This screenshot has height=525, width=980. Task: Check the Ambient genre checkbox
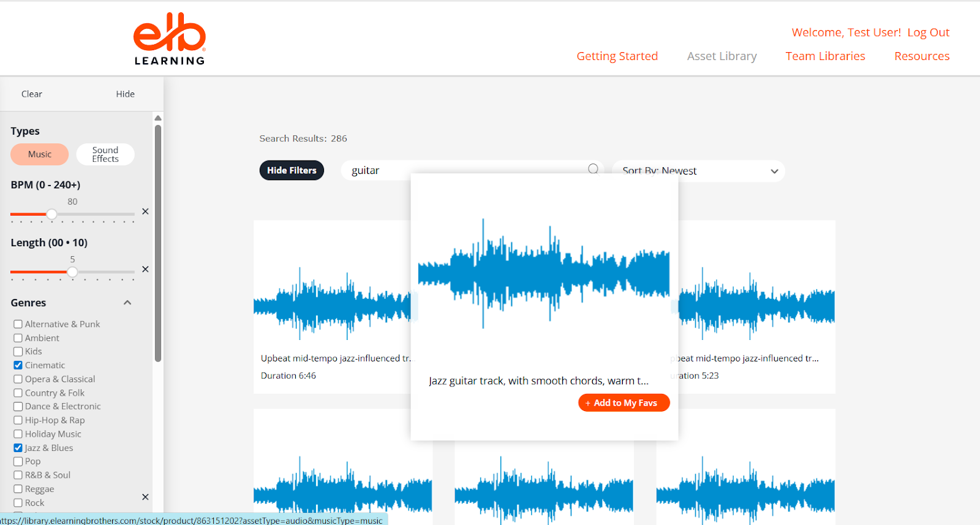[x=18, y=338]
